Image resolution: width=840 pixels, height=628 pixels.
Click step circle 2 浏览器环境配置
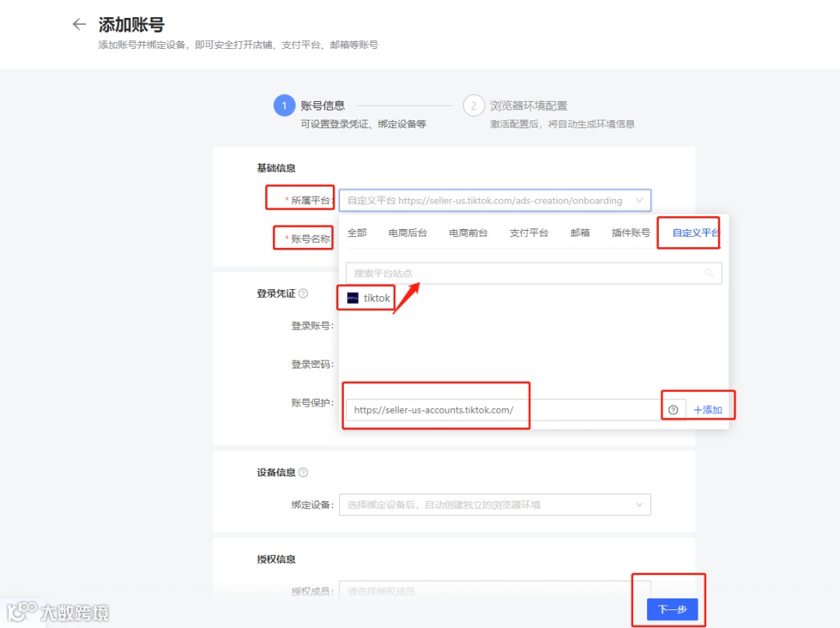(x=474, y=105)
